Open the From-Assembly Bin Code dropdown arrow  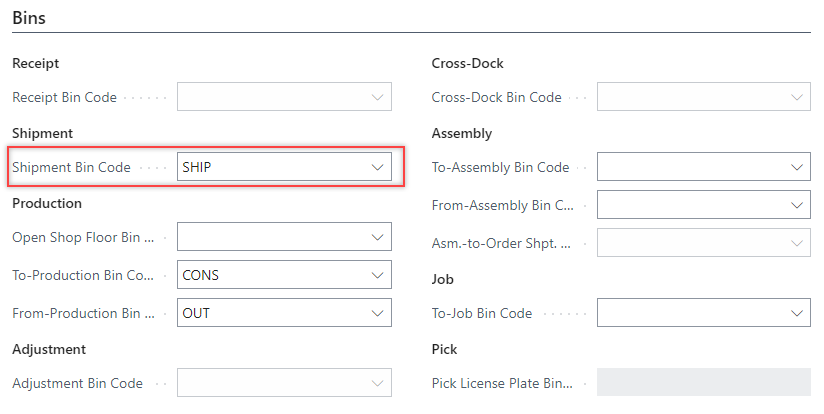(796, 205)
